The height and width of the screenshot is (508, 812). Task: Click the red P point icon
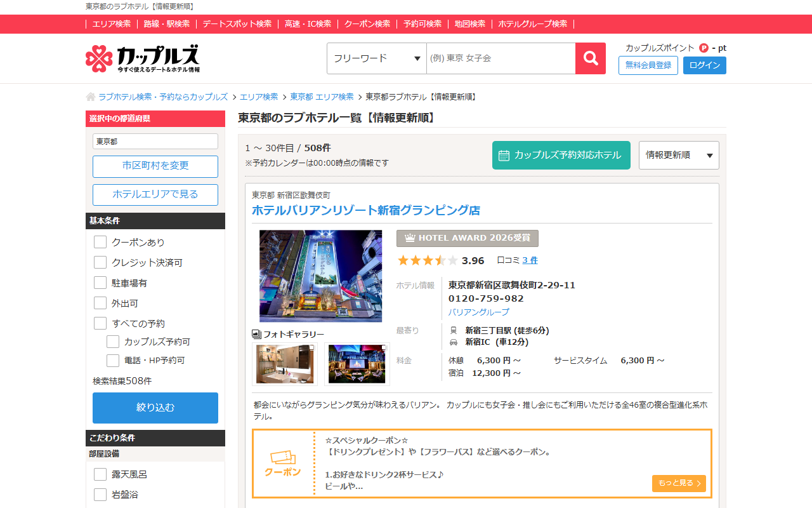tap(704, 48)
